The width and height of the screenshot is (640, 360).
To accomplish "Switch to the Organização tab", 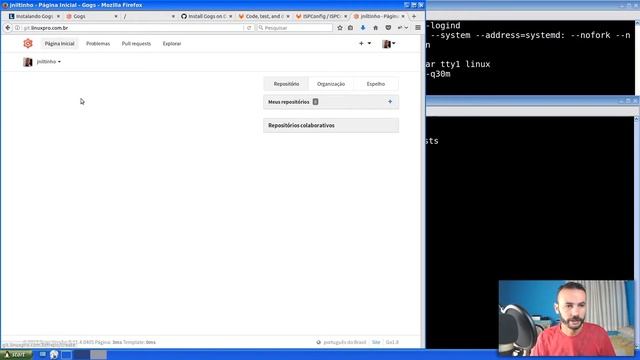I will pos(331,84).
